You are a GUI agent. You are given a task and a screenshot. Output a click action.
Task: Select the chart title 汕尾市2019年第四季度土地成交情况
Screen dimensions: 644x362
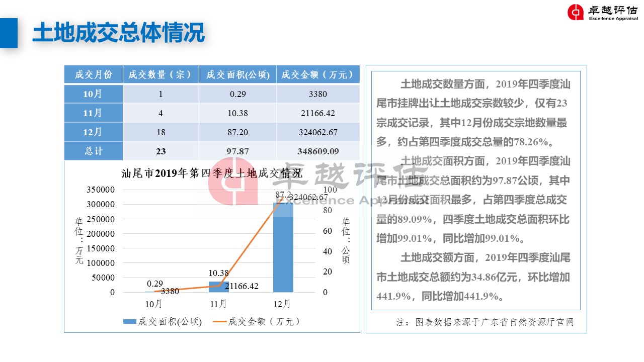pos(212,173)
